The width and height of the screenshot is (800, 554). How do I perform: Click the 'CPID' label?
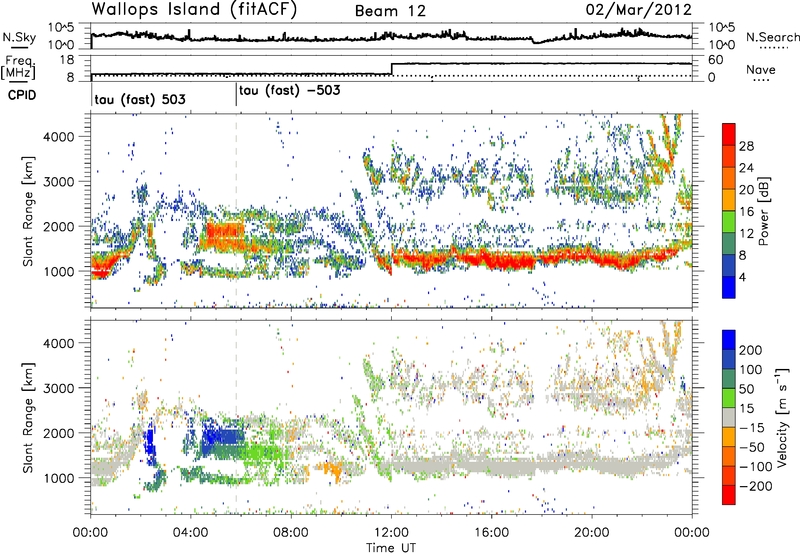[22, 95]
